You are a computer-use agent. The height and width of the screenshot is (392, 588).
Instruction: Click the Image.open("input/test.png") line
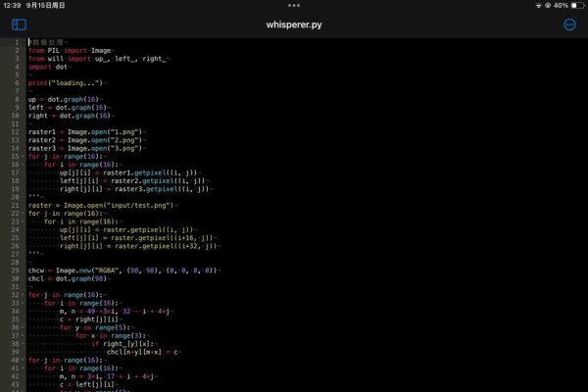pos(103,206)
